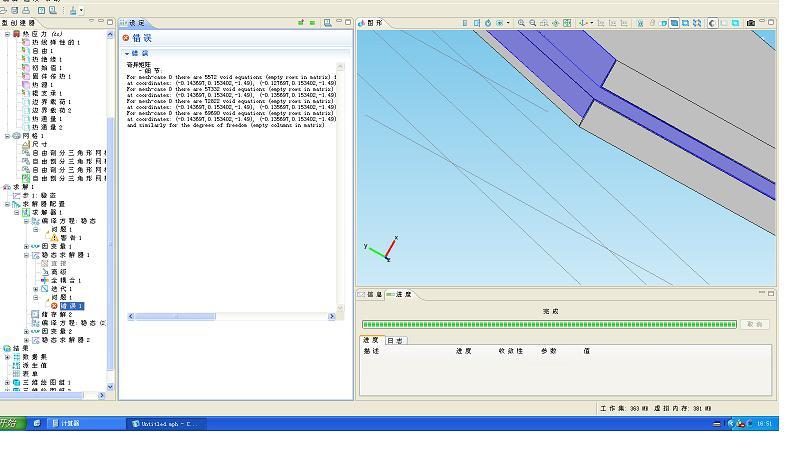The width and height of the screenshot is (800, 450).
Task: Expand the 因变量 1 tree node
Action: 26,246
